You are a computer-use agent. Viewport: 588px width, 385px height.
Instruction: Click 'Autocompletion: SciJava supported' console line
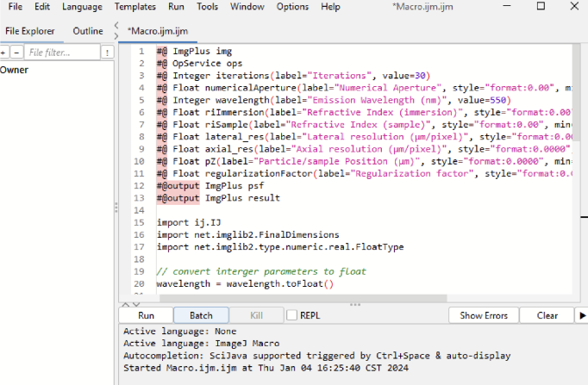(317, 356)
